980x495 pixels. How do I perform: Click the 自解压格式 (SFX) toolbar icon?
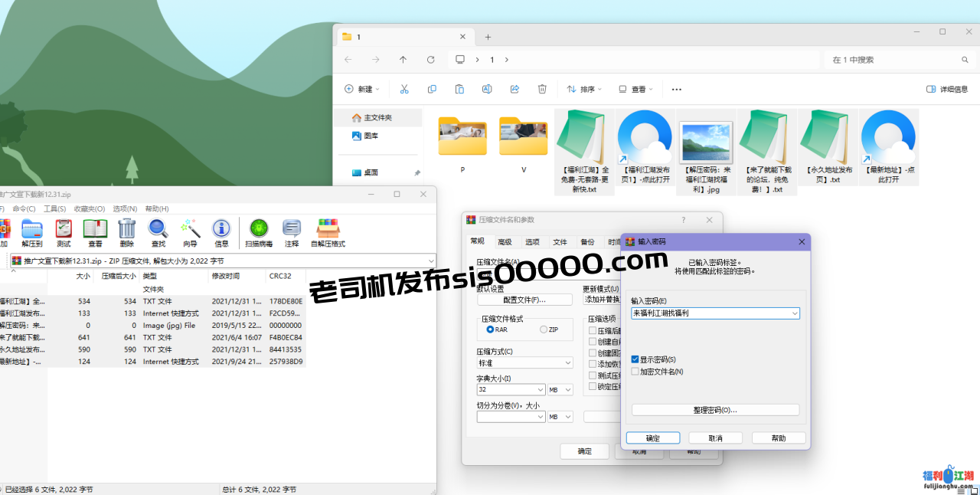coord(327,230)
